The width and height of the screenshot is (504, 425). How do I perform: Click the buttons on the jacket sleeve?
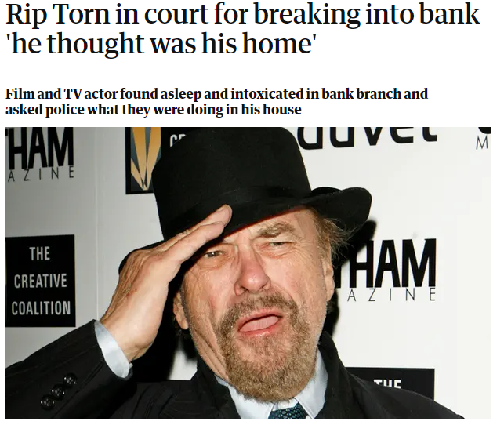click(x=57, y=390)
